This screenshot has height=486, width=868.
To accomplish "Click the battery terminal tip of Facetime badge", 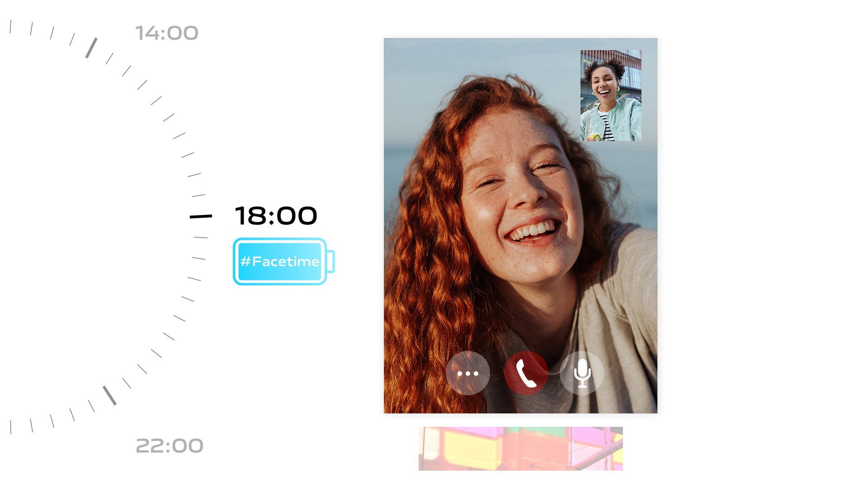I will pos(331,262).
